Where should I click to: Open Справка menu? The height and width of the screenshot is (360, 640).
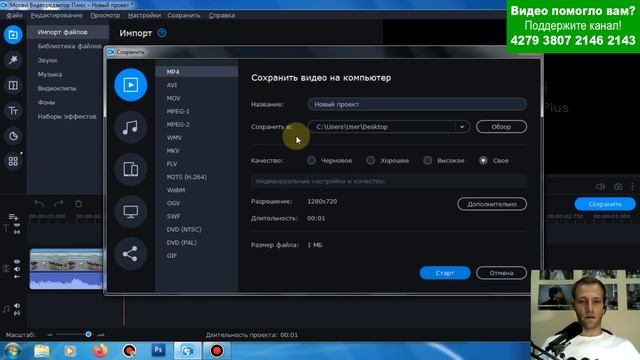click(222, 15)
